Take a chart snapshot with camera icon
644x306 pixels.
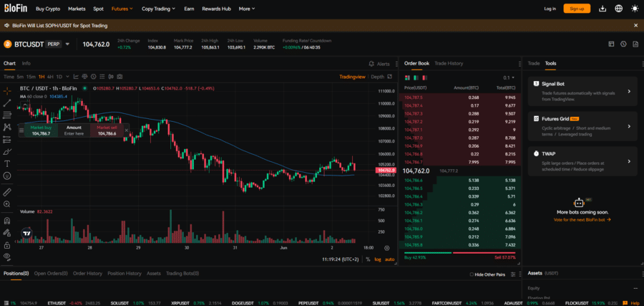tap(119, 77)
